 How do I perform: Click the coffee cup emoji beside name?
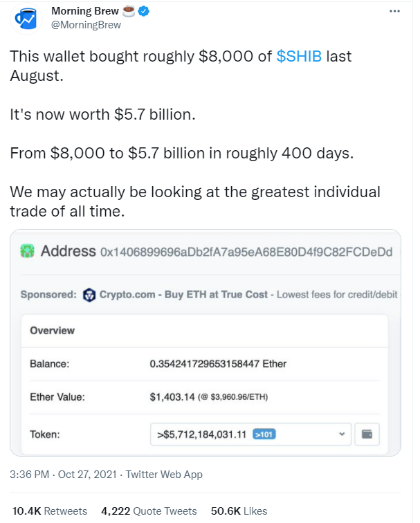coord(129,10)
